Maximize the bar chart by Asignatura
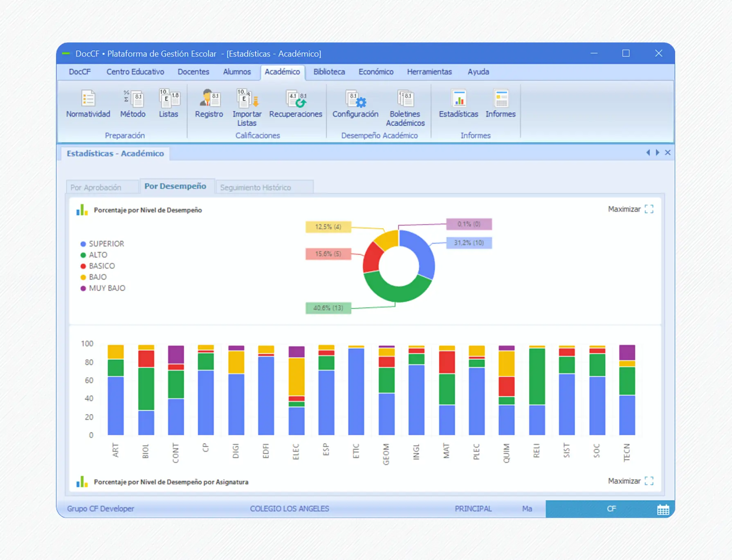The image size is (732, 560). point(631,481)
